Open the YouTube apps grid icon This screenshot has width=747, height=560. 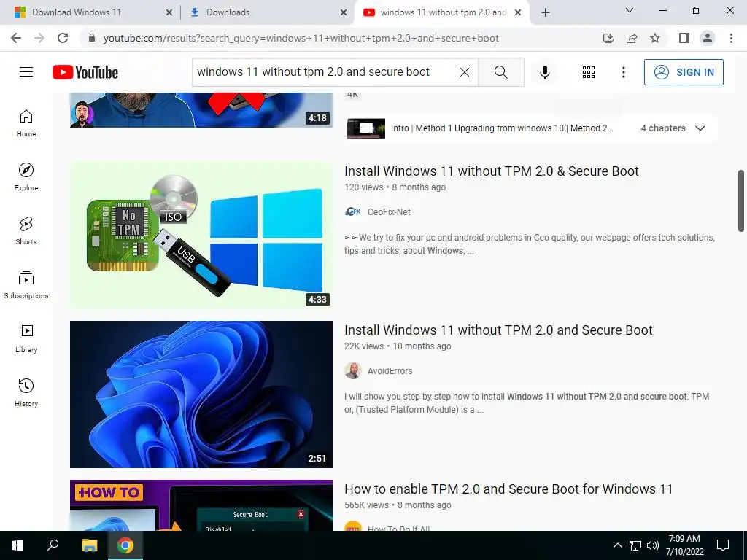(589, 72)
